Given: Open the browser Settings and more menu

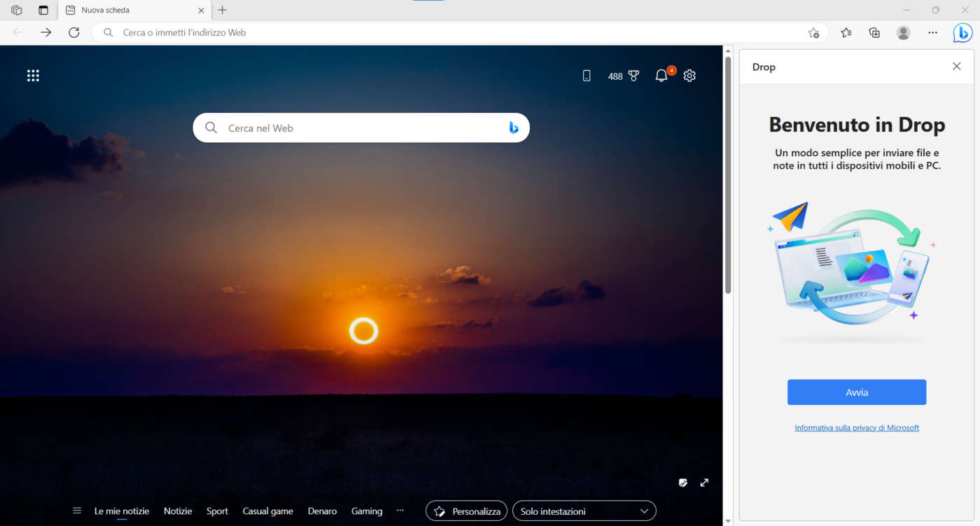Looking at the screenshot, I should (932, 32).
